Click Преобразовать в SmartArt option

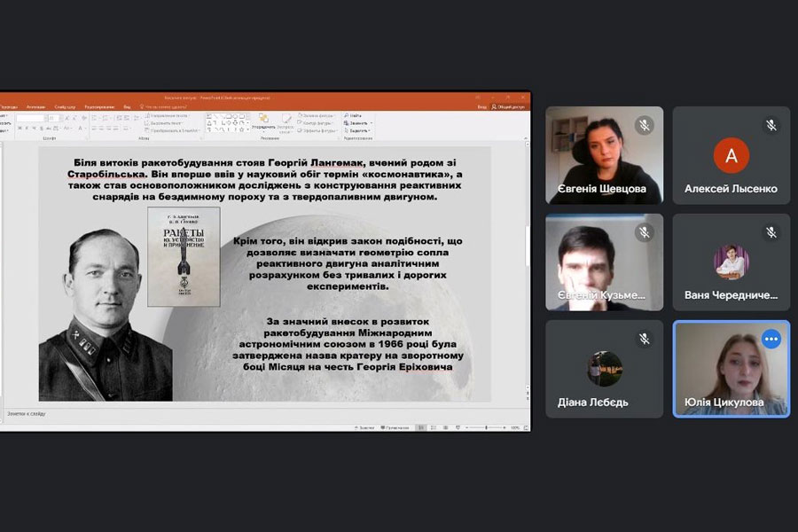pos(172,130)
